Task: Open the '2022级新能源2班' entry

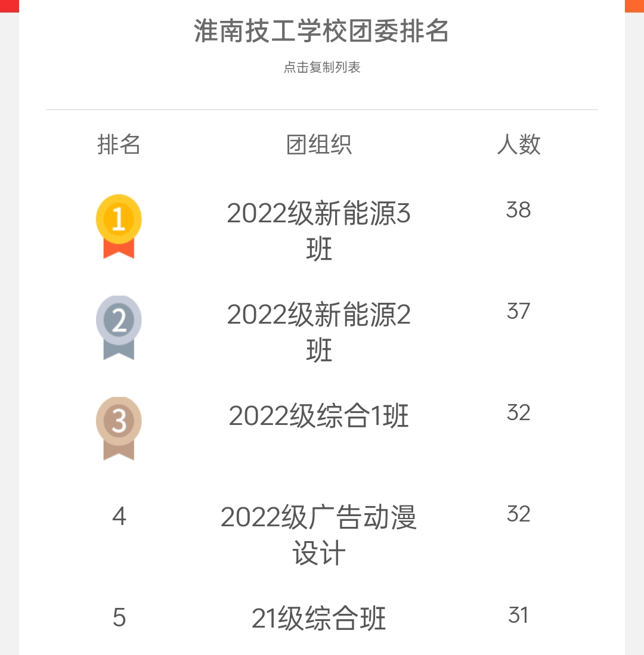Action: pyautogui.click(x=319, y=332)
